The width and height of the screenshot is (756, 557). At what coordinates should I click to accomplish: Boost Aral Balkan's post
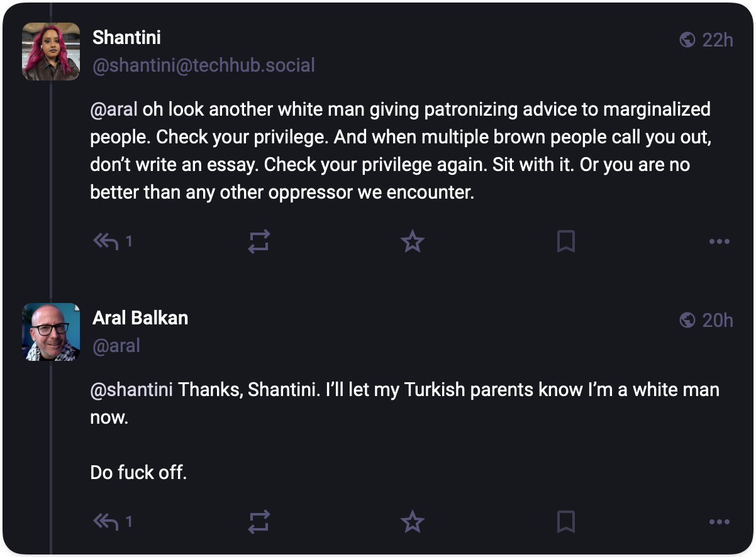259,521
